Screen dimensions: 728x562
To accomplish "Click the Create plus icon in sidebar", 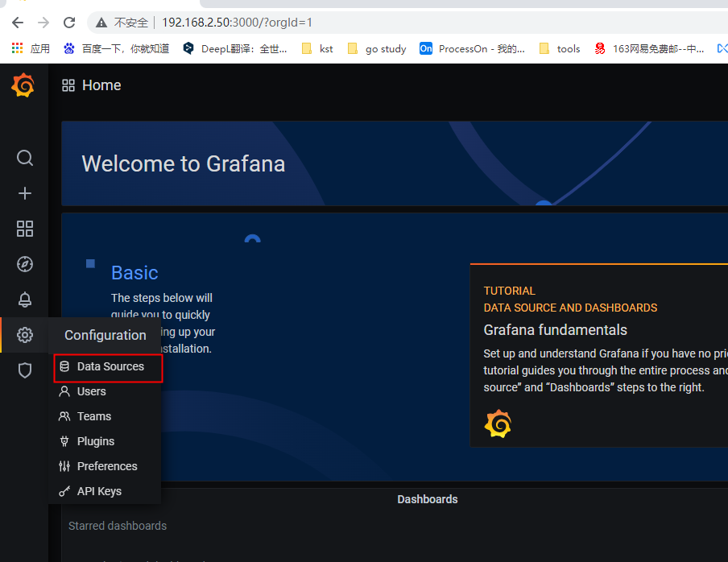I will tap(25, 193).
